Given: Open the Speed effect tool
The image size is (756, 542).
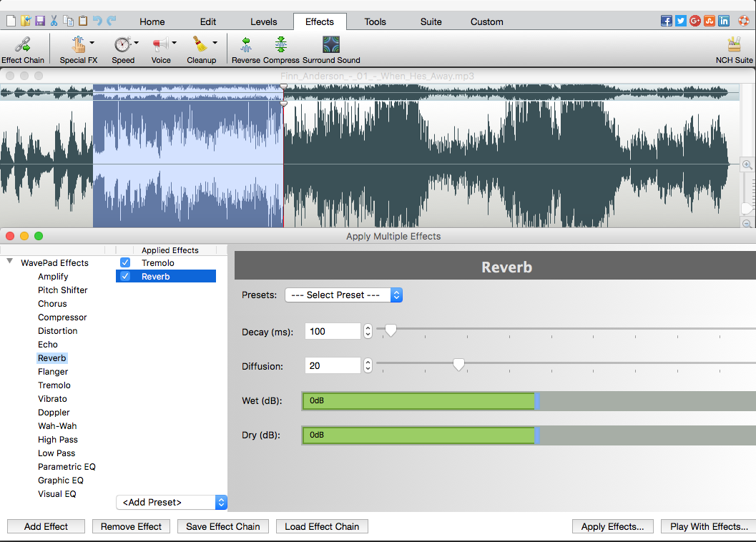Looking at the screenshot, I should click(122, 49).
